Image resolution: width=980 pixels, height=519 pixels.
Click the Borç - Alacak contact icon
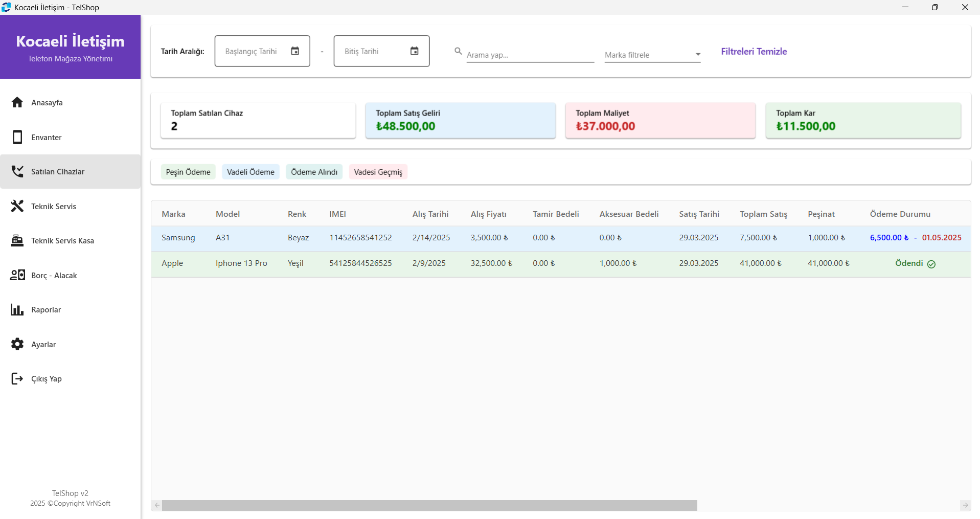(x=17, y=275)
